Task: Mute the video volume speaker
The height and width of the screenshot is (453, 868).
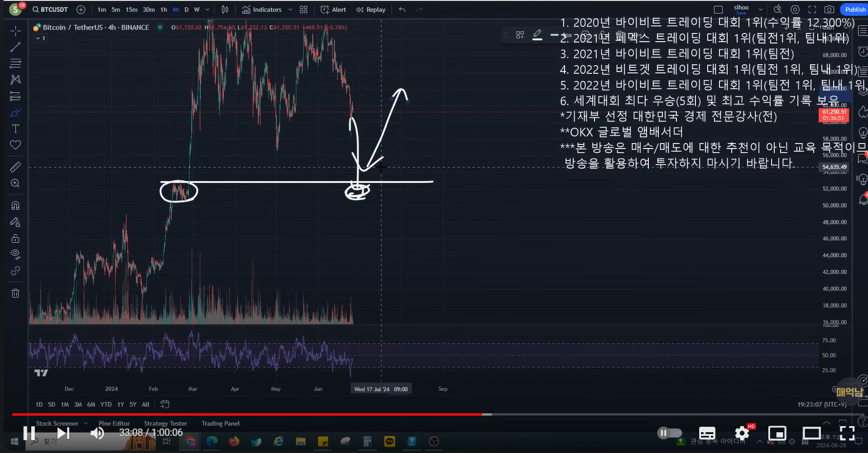Action: 97,433
